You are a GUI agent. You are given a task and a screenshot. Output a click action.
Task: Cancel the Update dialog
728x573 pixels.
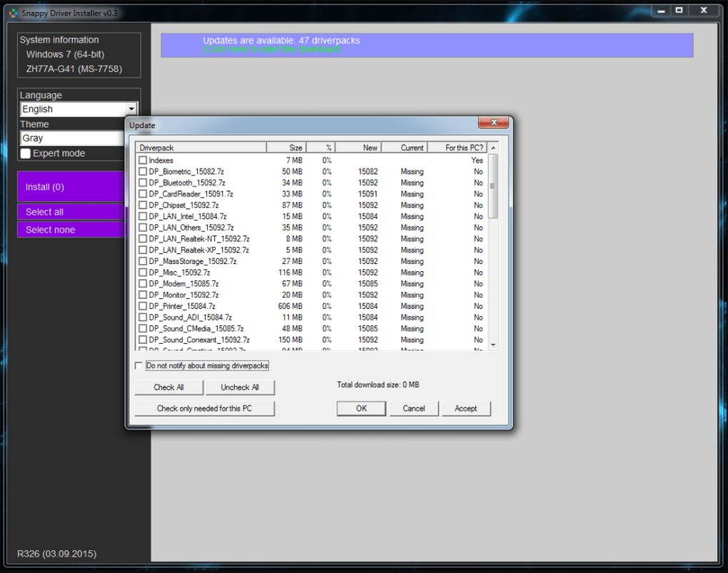[x=414, y=409]
